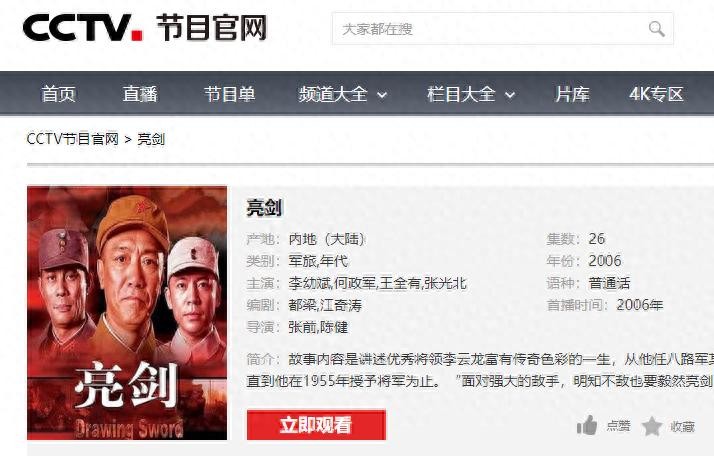714x456 pixels.
Task: Click the CCTV节目官网 breadcrumb link
Action: (x=73, y=138)
